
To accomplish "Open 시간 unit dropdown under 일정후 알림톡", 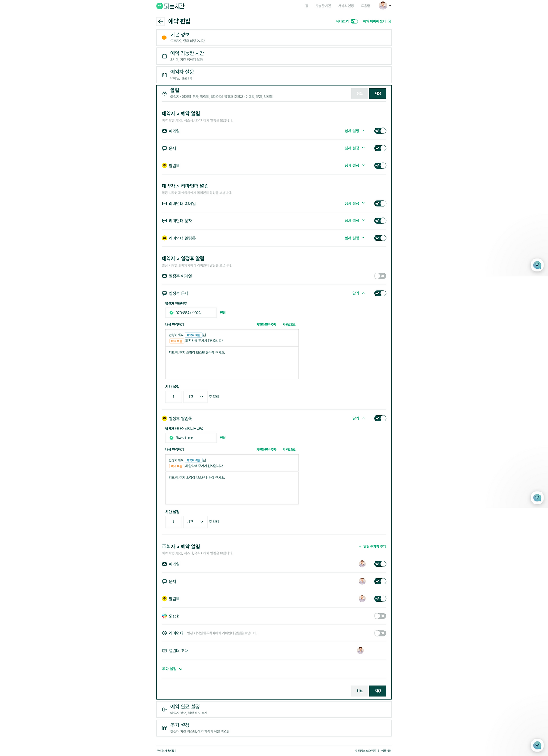I will [x=195, y=522].
